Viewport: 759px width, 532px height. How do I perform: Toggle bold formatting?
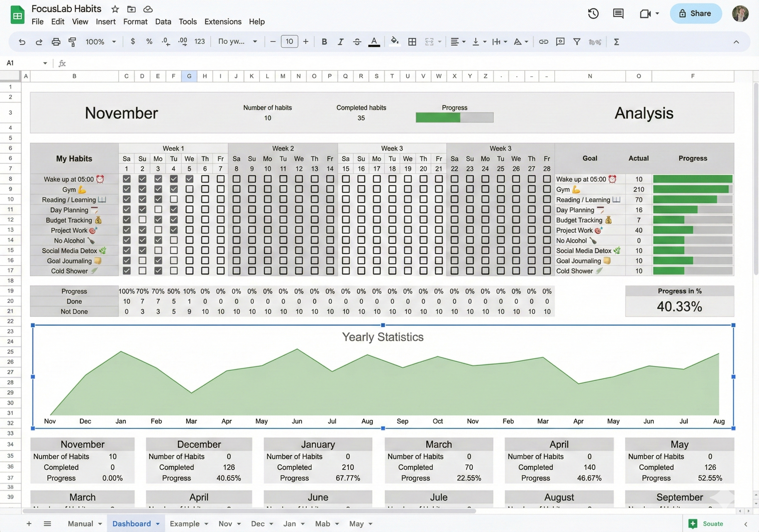coord(324,42)
